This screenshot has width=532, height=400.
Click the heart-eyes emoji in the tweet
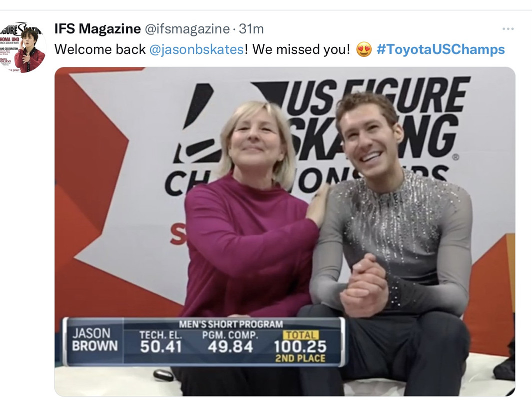point(364,49)
